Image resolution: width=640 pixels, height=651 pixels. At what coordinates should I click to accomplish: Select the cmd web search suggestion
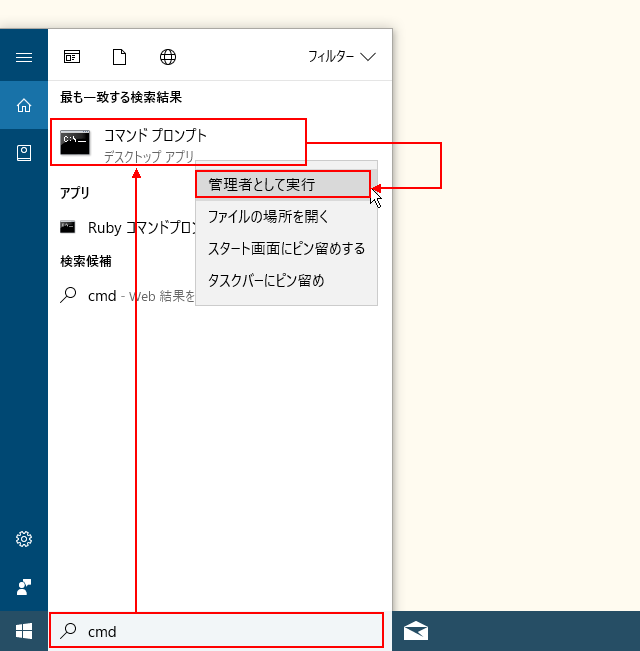tap(128, 296)
